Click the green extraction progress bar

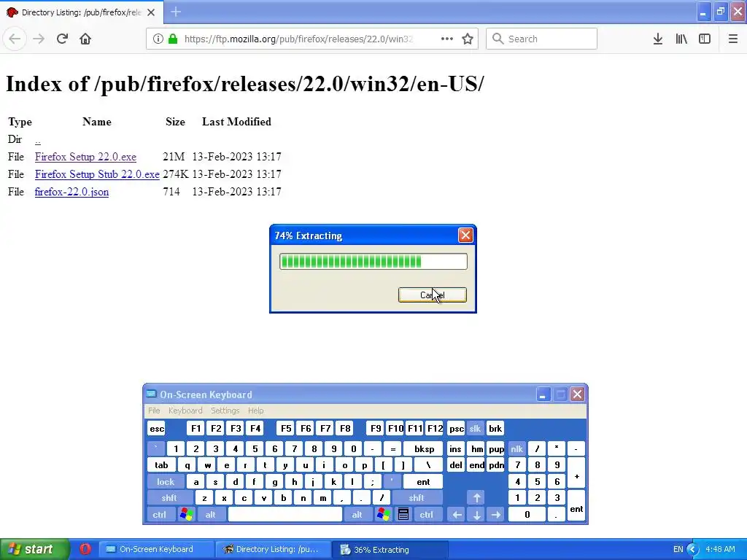pos(373,262)
